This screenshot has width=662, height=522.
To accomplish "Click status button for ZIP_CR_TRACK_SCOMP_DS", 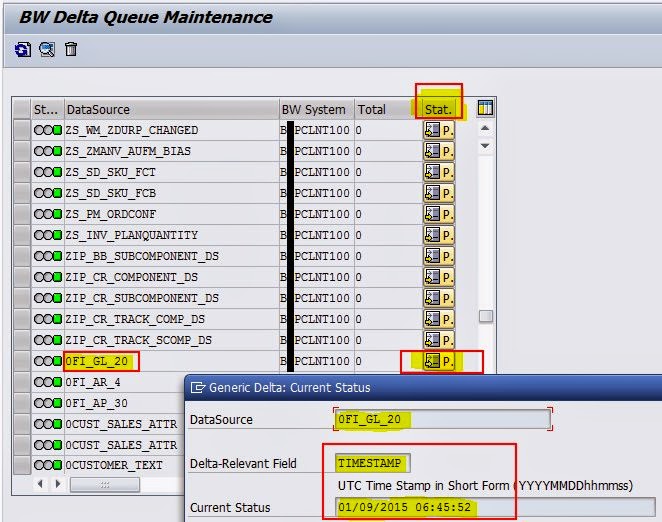I will click(x=439, y=340).
